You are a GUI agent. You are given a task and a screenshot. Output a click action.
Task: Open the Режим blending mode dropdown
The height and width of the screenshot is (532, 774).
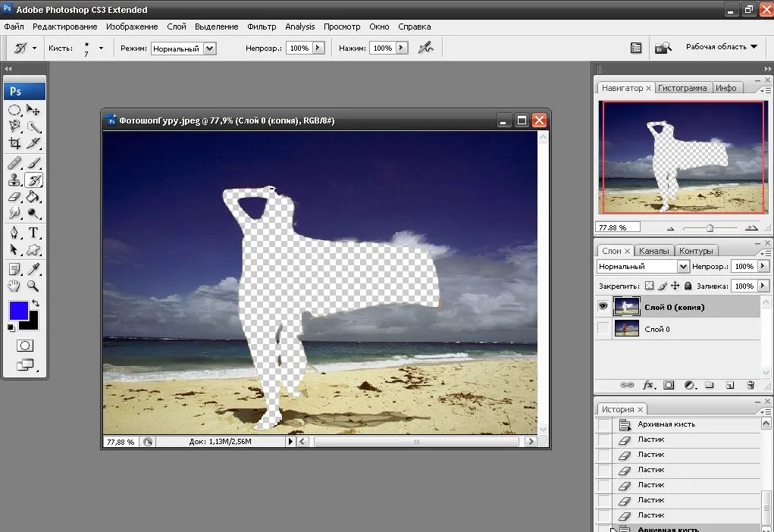click(x=183, y=49)
